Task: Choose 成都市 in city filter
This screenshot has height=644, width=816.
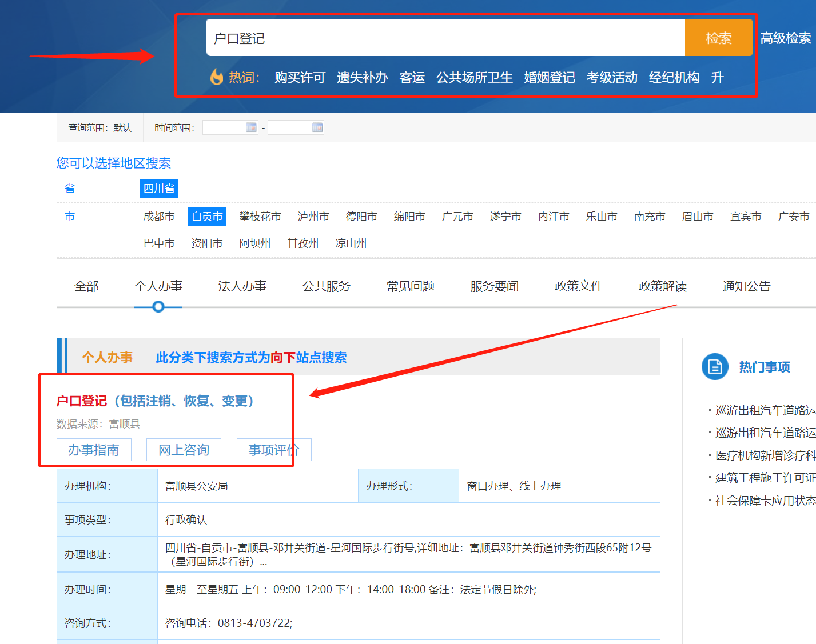Action: click(x=159, y=217)
